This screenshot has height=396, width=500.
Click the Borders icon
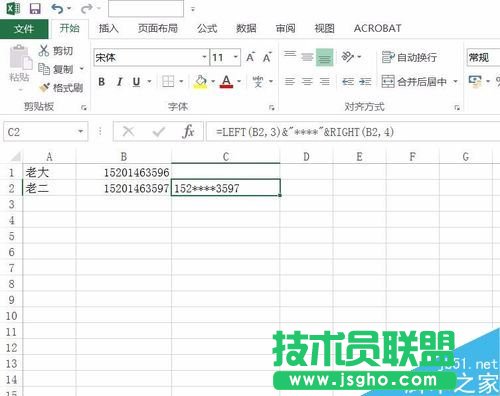(x=168, y=81)
